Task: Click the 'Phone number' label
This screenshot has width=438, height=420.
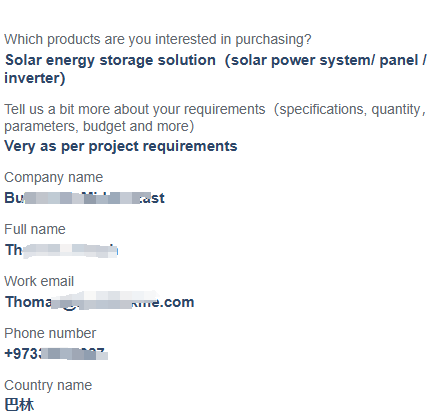Action: click(50, 333)
